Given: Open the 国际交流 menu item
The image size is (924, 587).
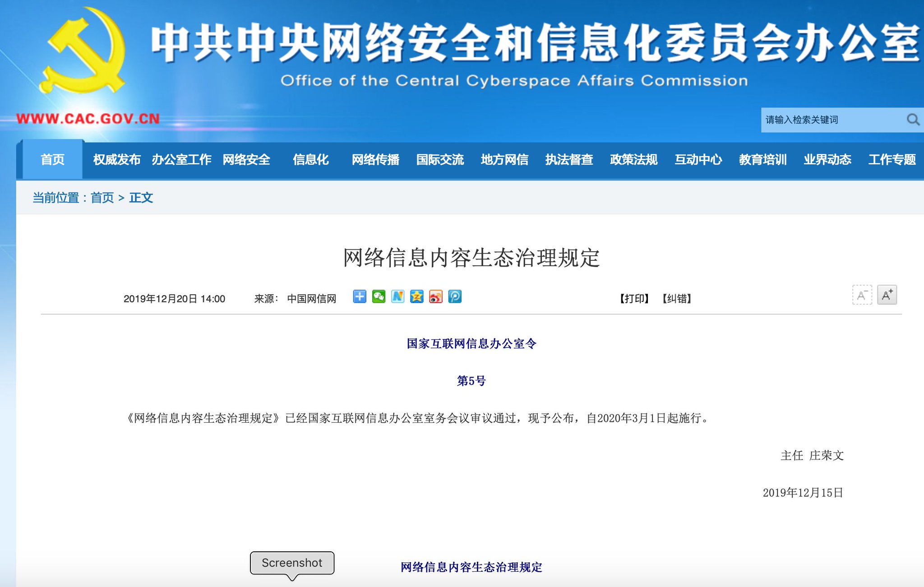Looking at the screenshot, I should pyautogui.click(x=440, y=160).
